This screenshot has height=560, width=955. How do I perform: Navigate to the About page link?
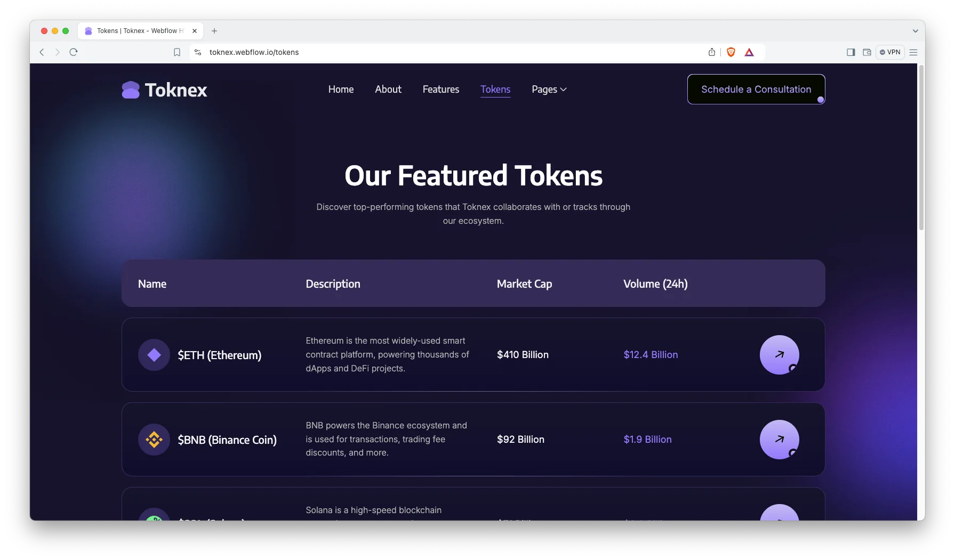[388, 90]
